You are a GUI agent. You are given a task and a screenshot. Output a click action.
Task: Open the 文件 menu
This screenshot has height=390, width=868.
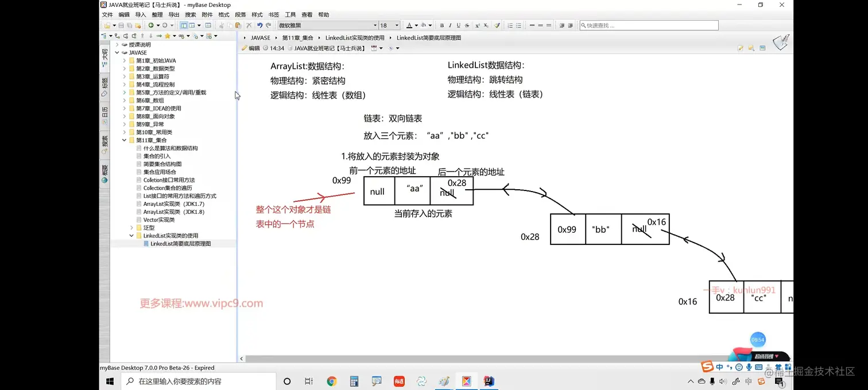tap(107, 14)
